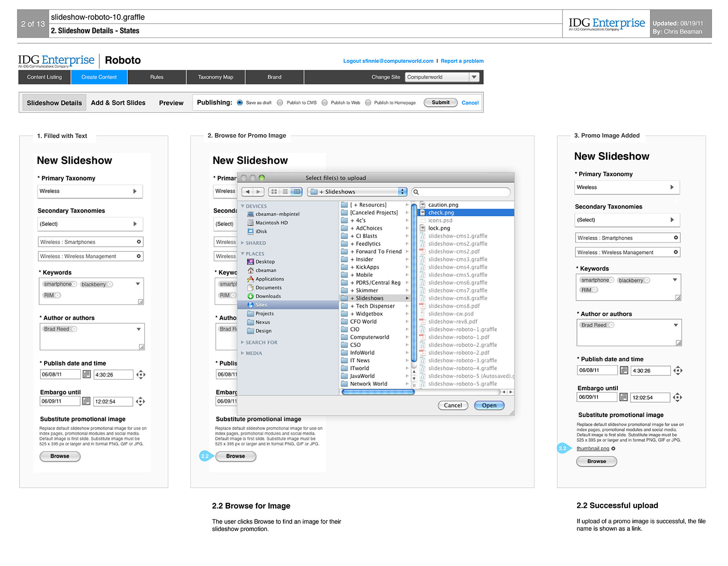Image resolution: width=728 pixels, height=566 pixels.
Task: Open calendar picker beside 06/08/11 in panel 3
Action: [624, 370]
